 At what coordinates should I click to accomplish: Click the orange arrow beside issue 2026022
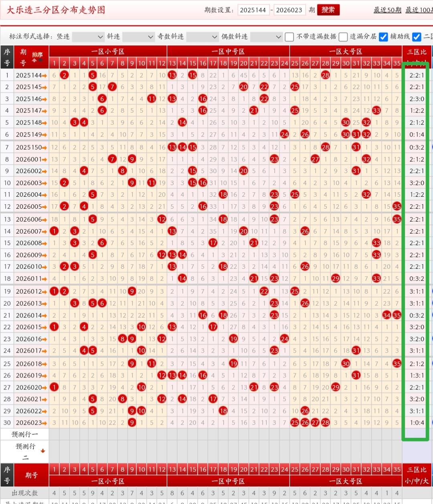tap(45, 411)
